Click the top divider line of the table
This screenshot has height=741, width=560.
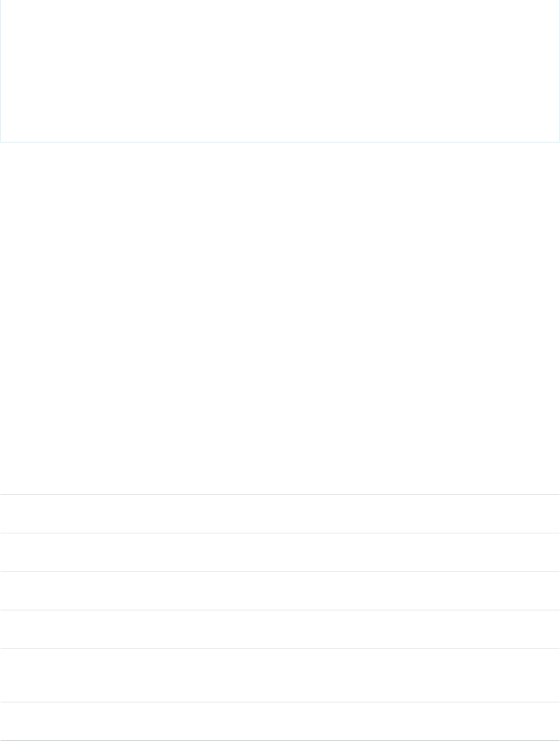pos(280,494)
